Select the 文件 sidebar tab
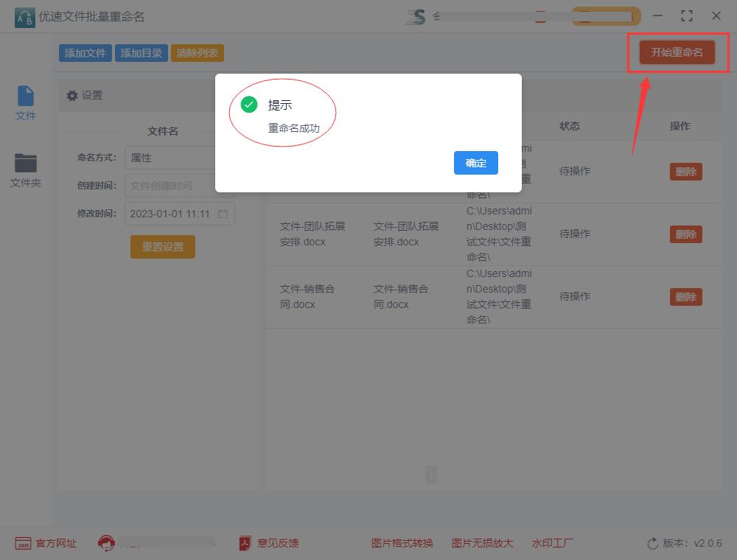 [x=25, y=103]
